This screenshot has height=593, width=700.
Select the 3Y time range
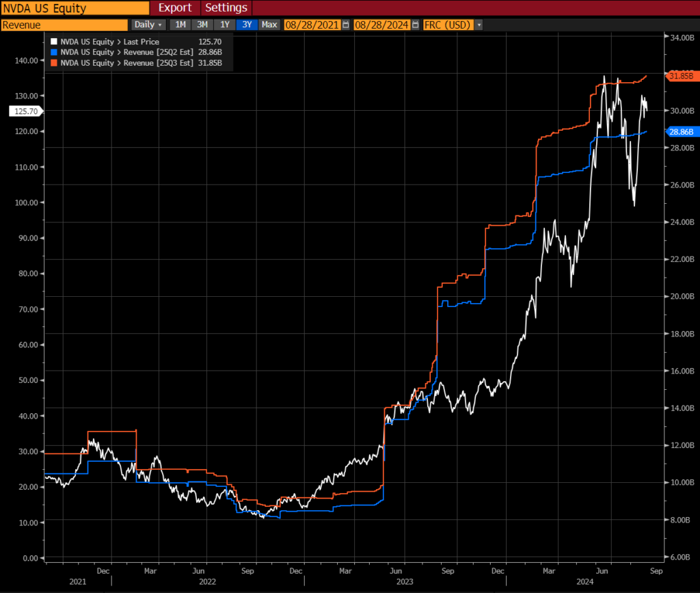[247, 25]
